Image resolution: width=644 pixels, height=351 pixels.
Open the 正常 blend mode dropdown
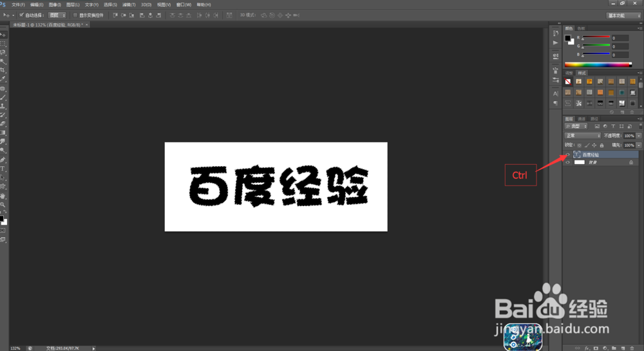583,135
